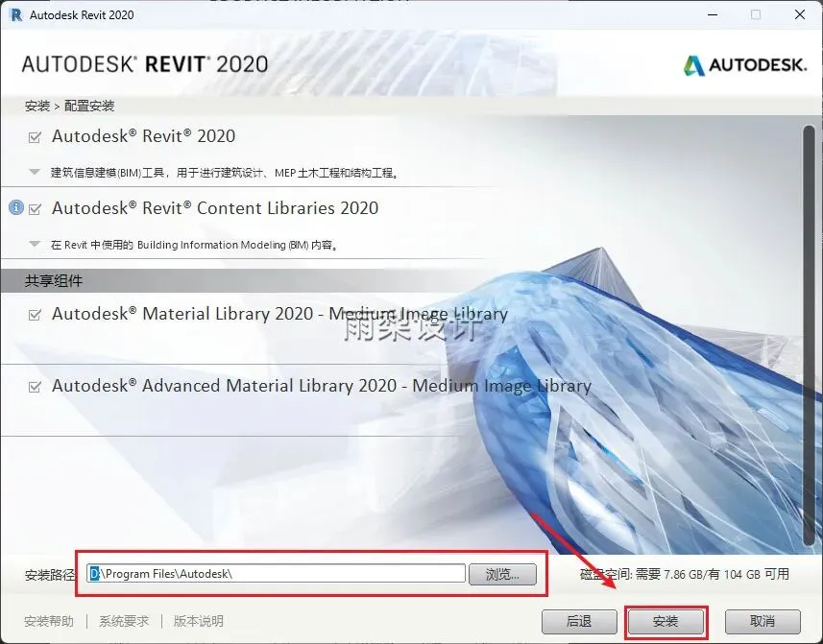Click the 安装路径 label
Image resolution: width=823 pixels, height=644 pixels.
50,575
